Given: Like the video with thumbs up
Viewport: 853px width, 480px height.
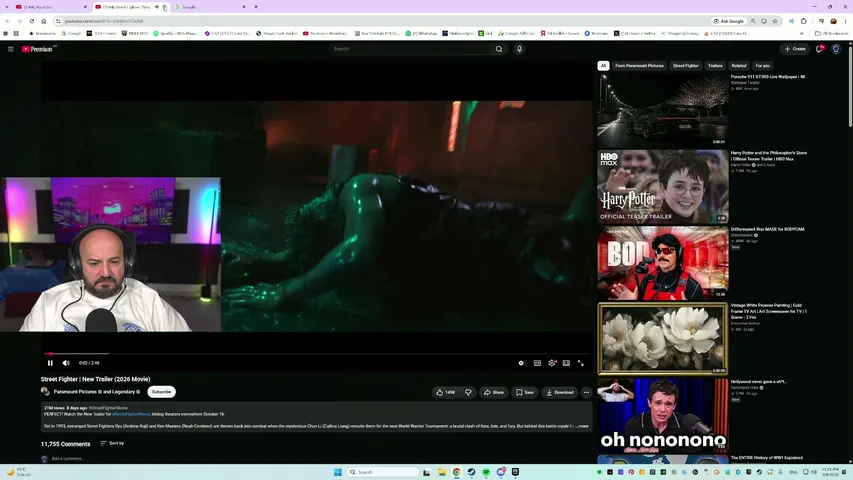Looking at the screenshot, I should click(x=446, y=392).
